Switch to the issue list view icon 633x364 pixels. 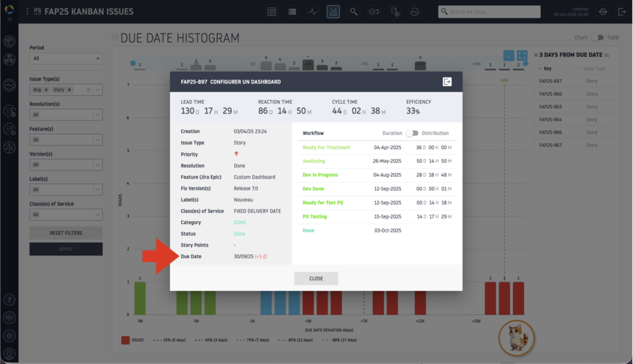[x=292, y=12]
